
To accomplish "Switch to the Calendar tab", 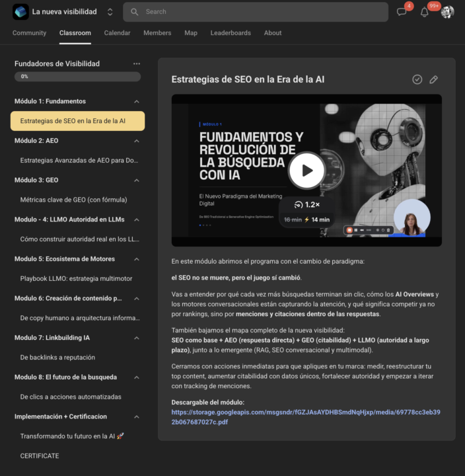I will click(x=117, y=33).
